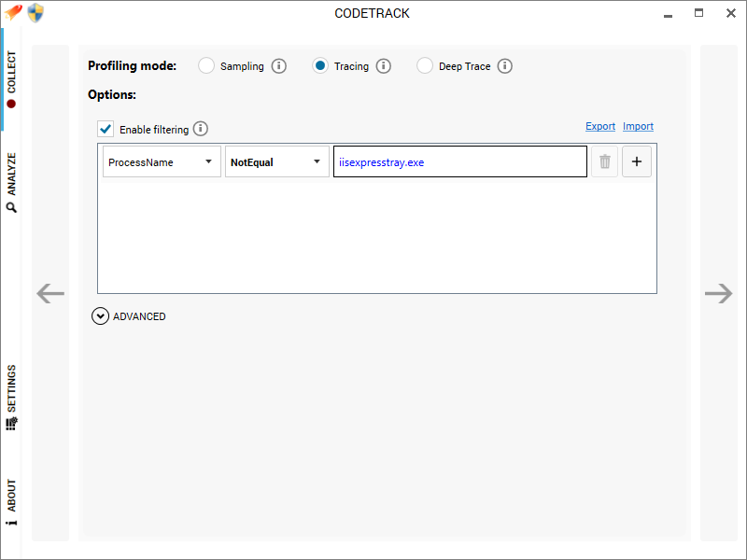Show info about Enable filtering
The image size is (747, 560).
coord(201,129)
